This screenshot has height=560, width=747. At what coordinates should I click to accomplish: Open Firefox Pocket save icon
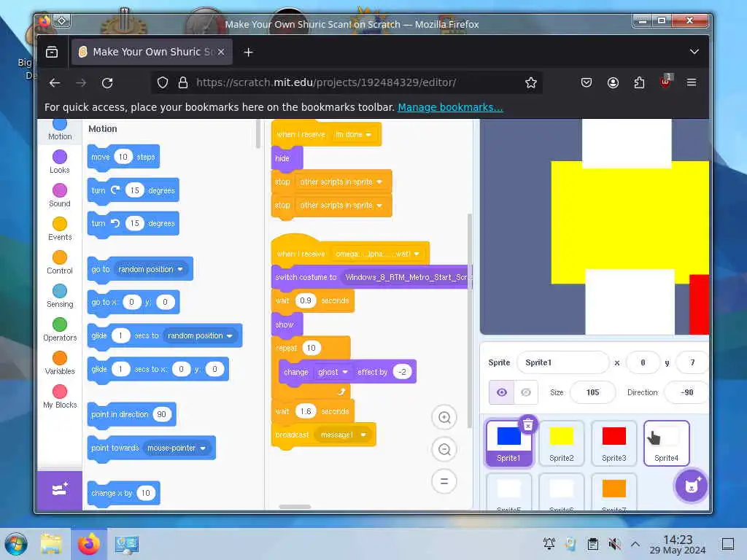coord(587,83)
